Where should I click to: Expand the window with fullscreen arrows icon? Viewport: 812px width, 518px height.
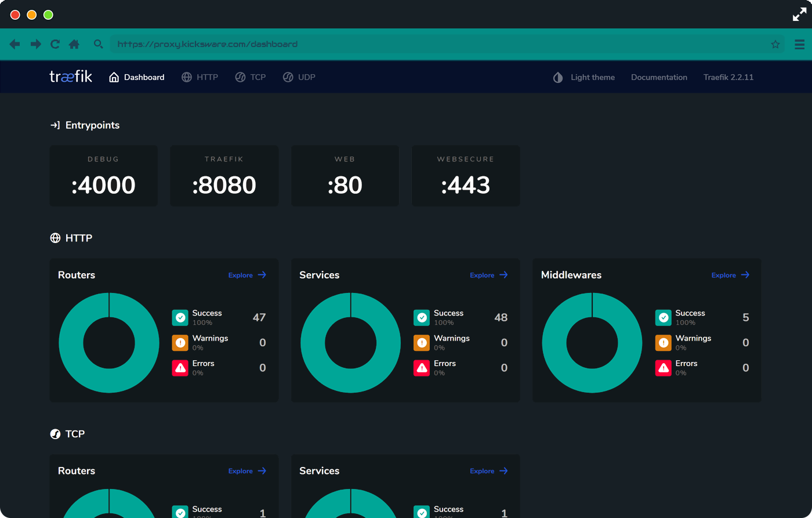800,15
